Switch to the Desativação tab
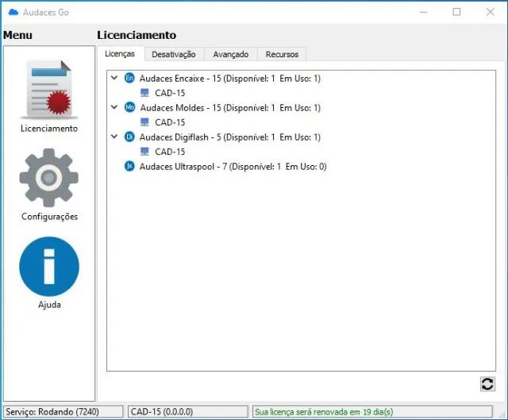Image resolution: width=508 pixels, height=420 pixels. [174, 54]
